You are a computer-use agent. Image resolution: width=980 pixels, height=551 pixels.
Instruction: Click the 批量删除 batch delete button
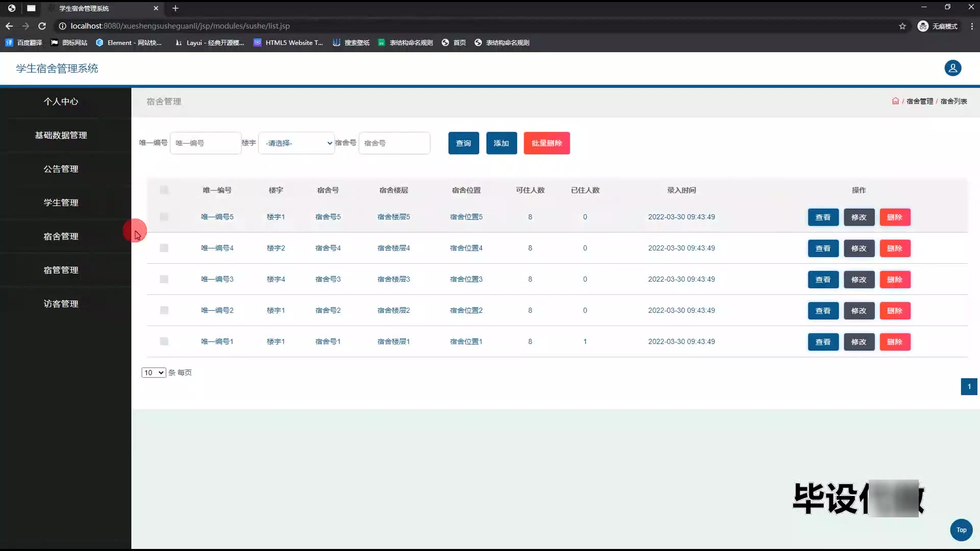point(547,143)
